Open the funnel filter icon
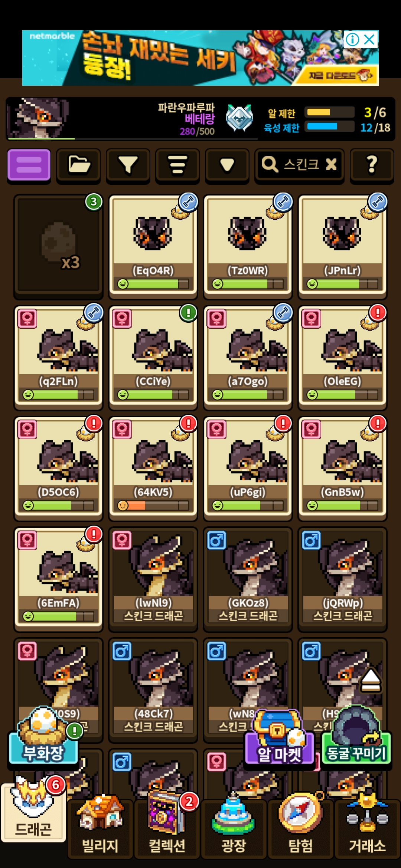The height and width of the screenshot is (868, 401). tap(128, 165)
